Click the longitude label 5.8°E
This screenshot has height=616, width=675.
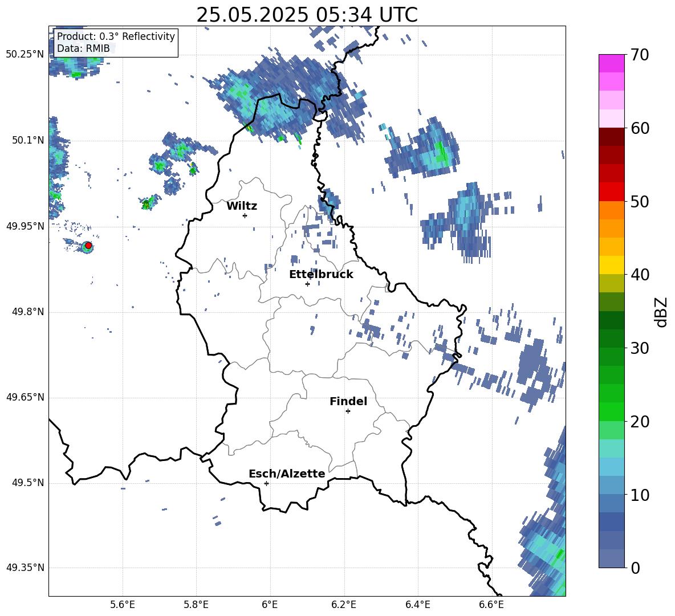(196, 605)
